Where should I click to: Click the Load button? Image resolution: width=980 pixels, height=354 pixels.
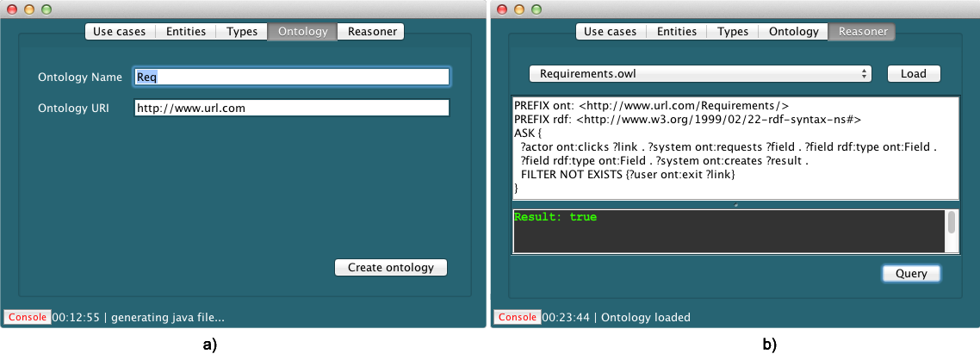coord(913,74)
